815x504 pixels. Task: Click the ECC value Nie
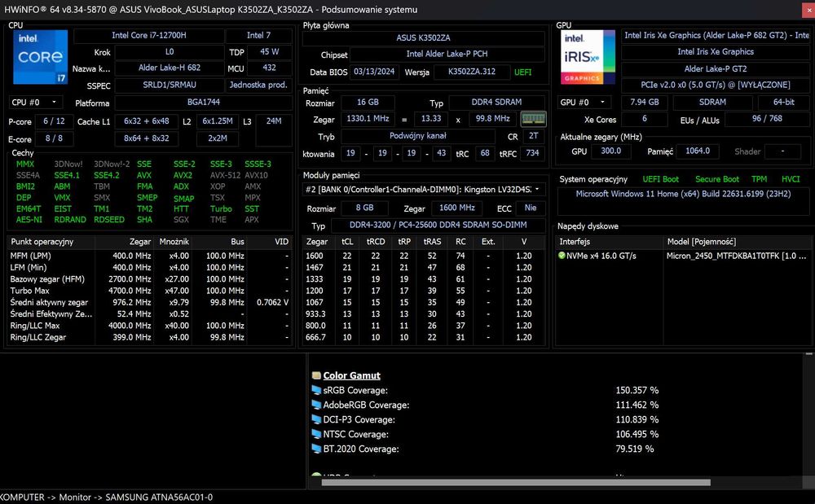531,208
